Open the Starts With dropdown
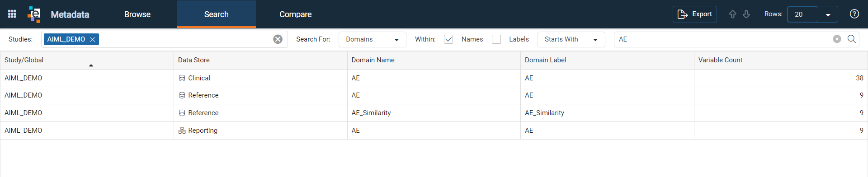Viewport: 868px width, 177px height. point(571,39)
